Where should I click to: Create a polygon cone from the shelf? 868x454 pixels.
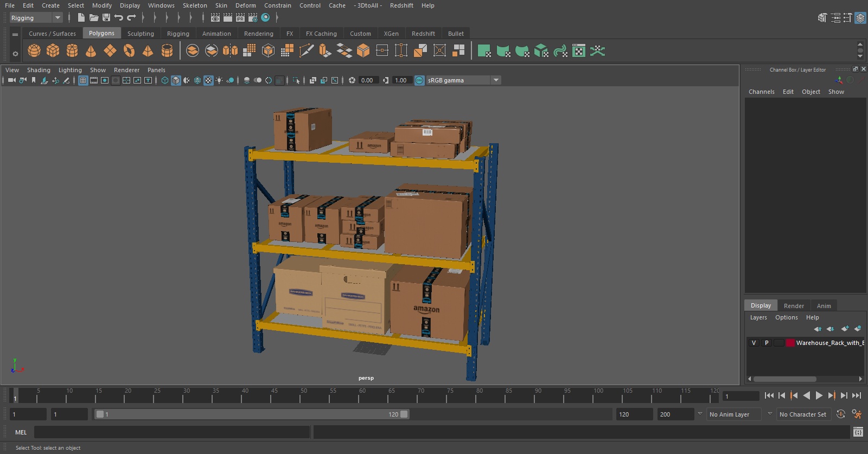click(x=91, y=51)
